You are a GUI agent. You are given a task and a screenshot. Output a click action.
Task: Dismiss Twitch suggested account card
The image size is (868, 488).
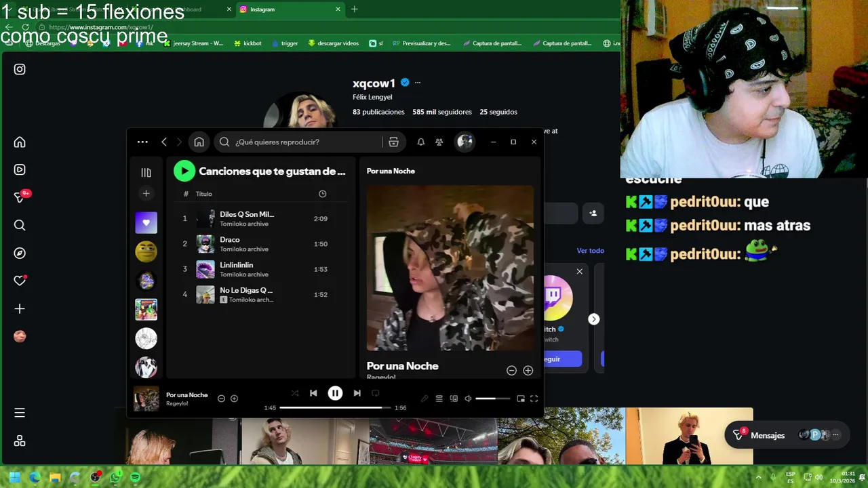pyautogui.click(x=579, y=271)
